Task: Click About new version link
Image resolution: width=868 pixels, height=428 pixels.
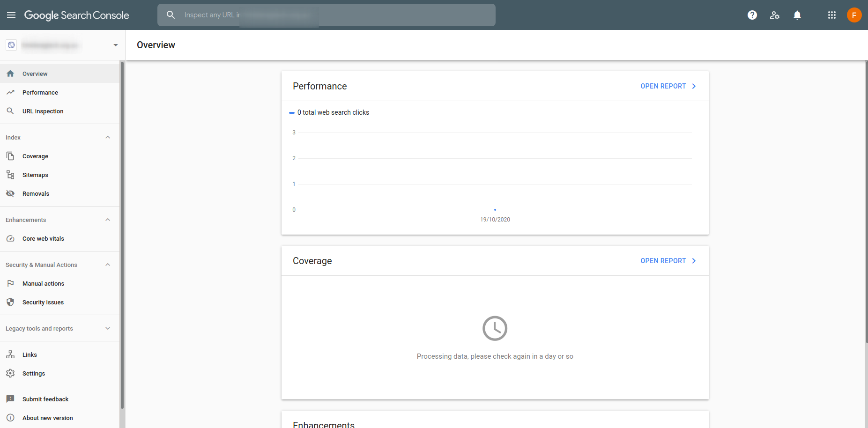Action: [48, 418]
